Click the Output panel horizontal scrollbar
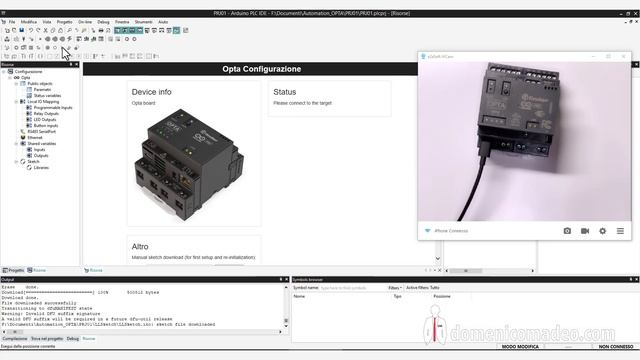This screenshot has width=640, height=360. (x=142, y=332)
